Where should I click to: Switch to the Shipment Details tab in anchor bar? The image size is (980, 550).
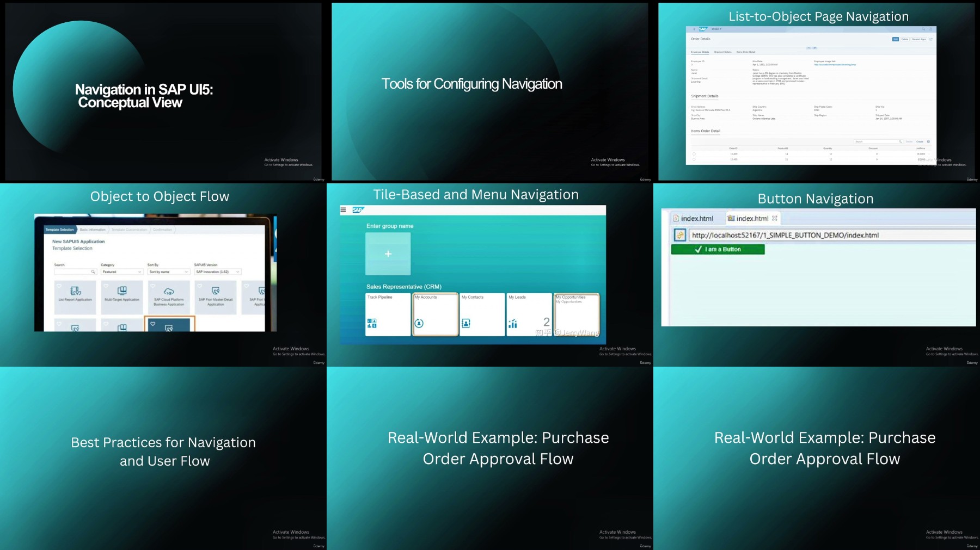(x=723, y=52)
